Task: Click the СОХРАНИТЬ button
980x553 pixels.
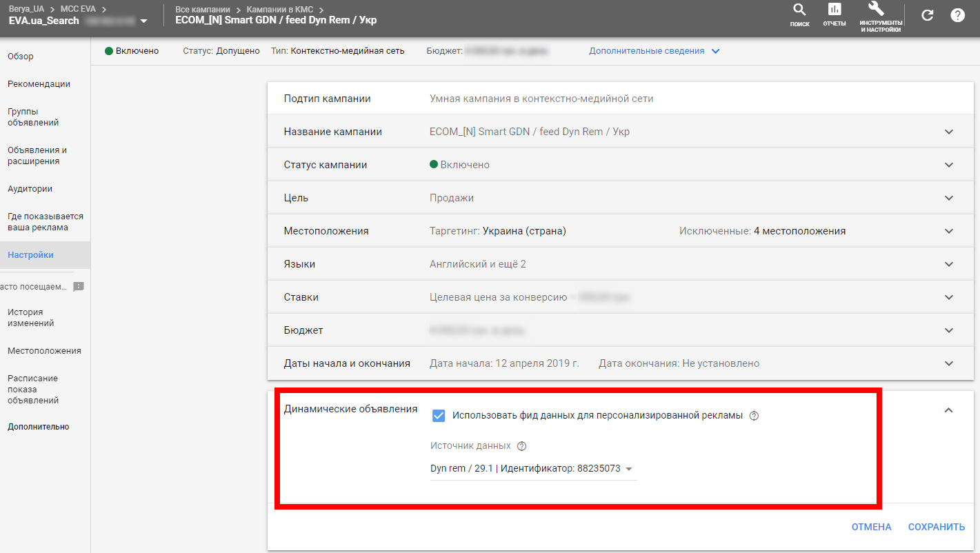Action: [936, 527]
